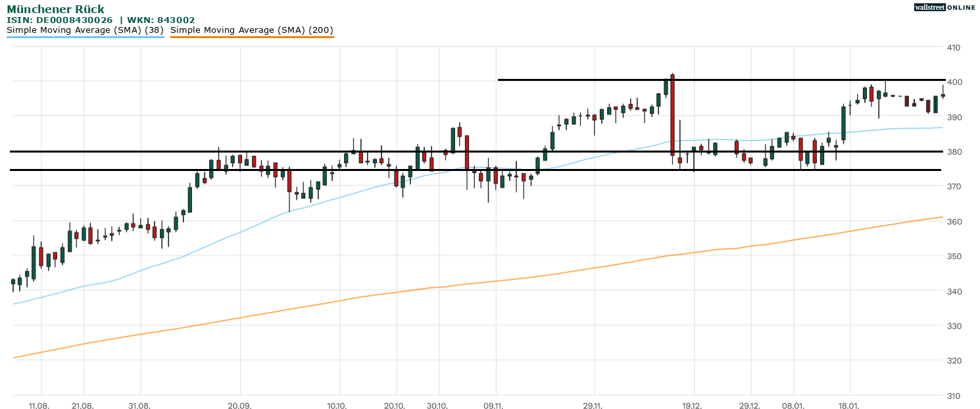Click the 29.11. date axis label
Viewport: 980px width, 409px height.
[x=593, y=406]
